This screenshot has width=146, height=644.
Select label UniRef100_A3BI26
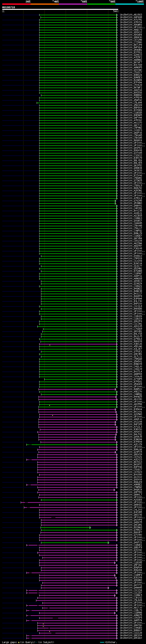pos(131,344)
